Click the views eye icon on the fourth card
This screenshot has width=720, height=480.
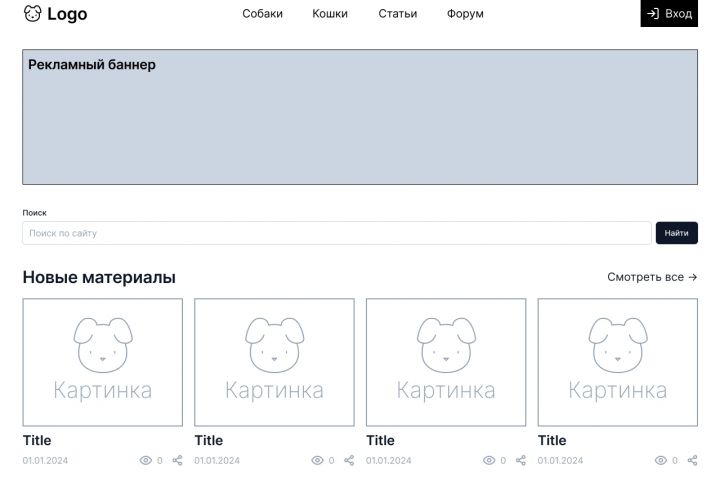point(661,460)
